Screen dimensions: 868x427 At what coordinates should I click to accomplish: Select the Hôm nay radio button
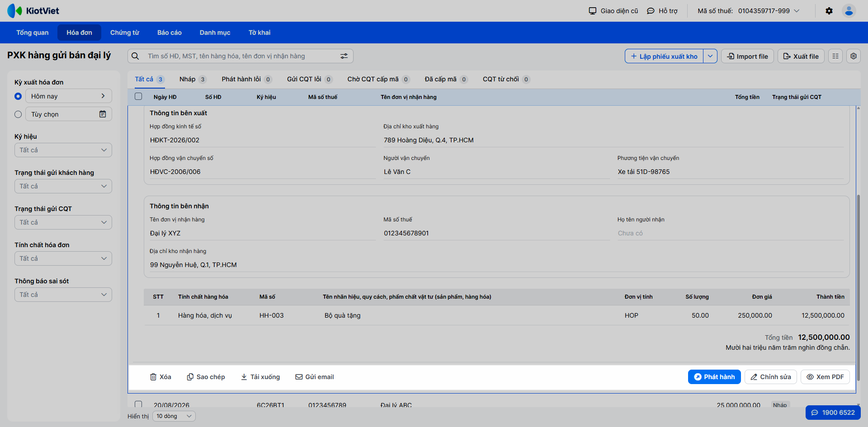(x=18, y=96)
